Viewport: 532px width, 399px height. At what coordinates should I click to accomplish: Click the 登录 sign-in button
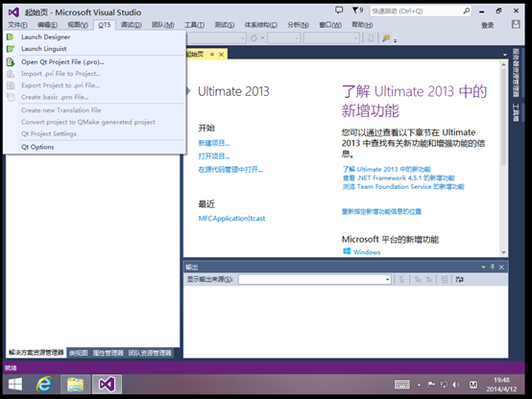(x=487, y=25)
